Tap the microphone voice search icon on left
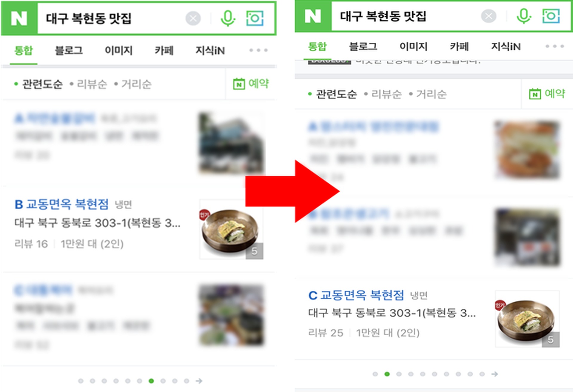The image size is (573, 392). [228, 19]
